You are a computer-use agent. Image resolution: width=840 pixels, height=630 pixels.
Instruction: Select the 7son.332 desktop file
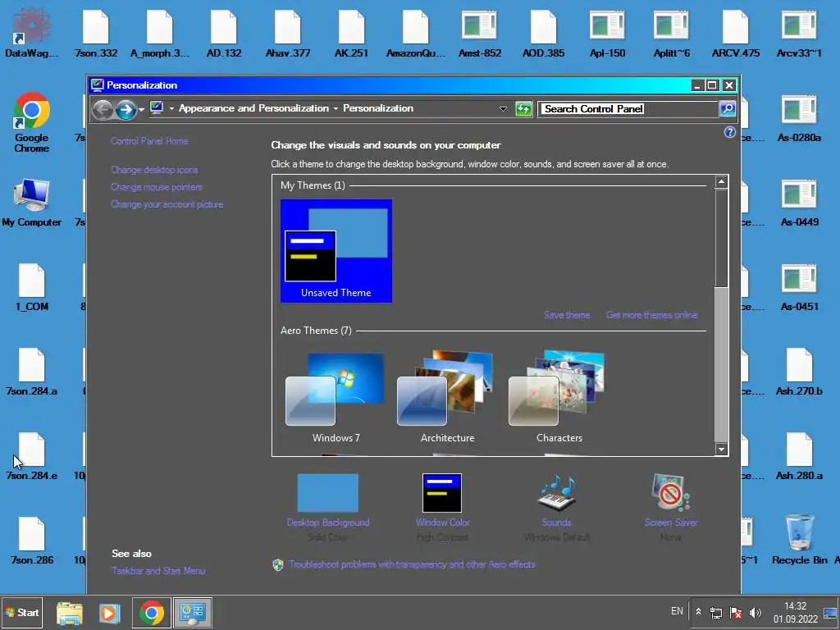point(96,34)
